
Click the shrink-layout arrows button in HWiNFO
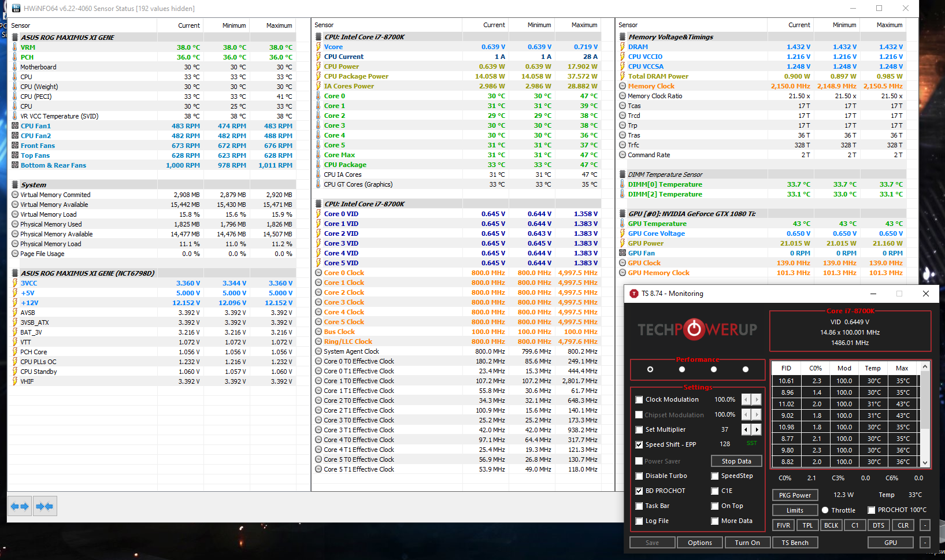[x=45, y=506]
